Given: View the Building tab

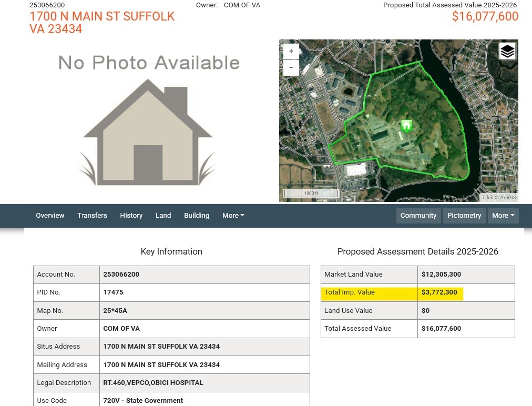Looking at the screenshot, I should coord(197,216).
